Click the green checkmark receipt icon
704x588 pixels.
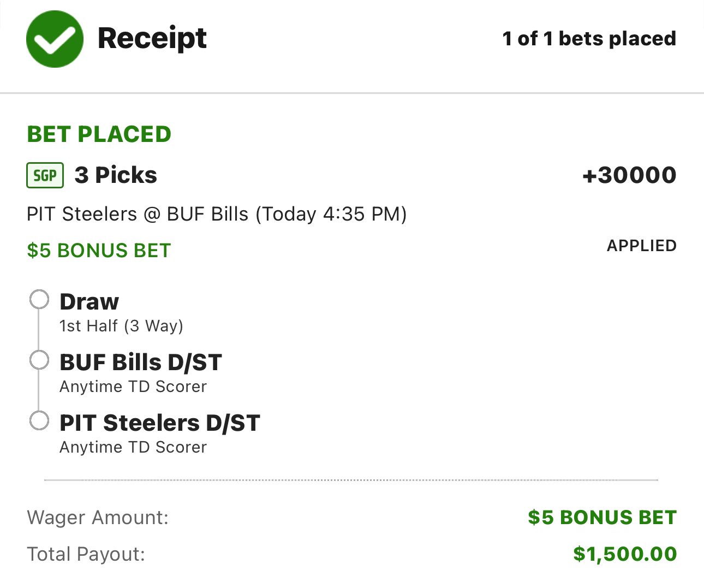click(x=55, y=39)
